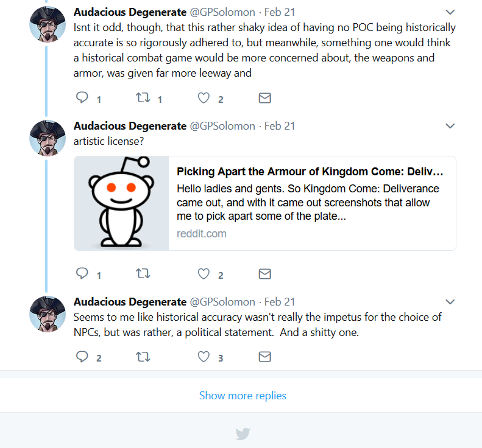Like the 'Isnt it odd' tweet
The image size is (482, 448).
pos(204,98)
